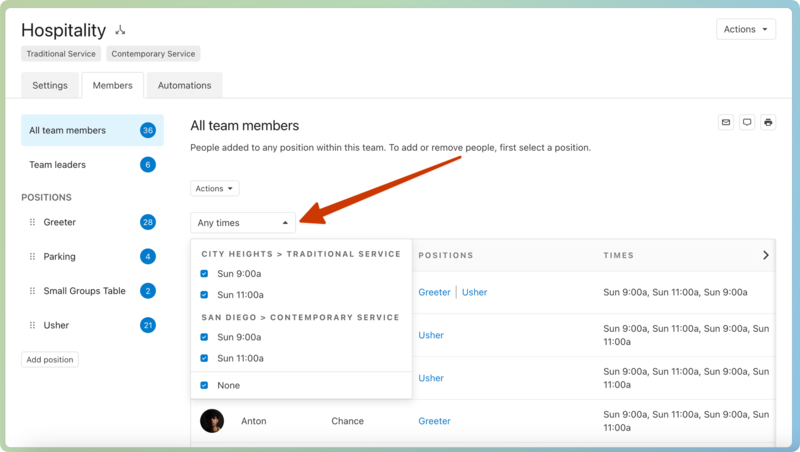Click the text message chat icon
Screen dimensions: 800x452
point(747,122)
